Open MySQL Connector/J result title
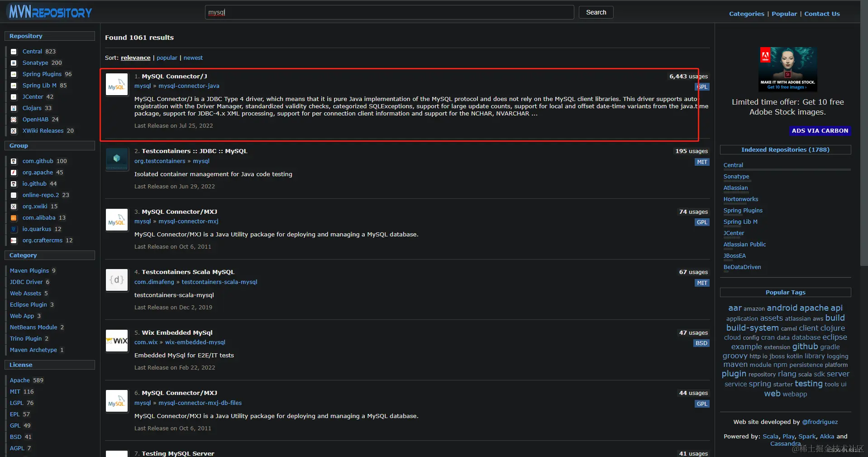 (174, 77)
